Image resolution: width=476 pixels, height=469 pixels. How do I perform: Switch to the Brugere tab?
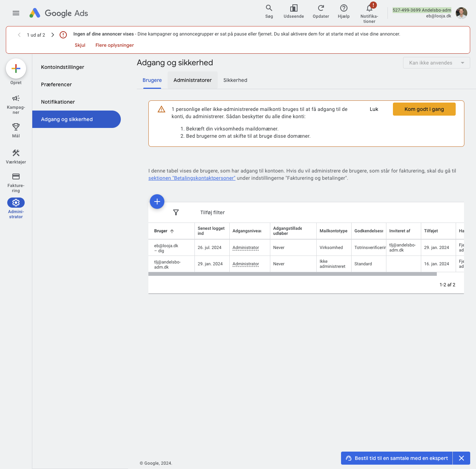pyautogui.click(x=152, y=80)
